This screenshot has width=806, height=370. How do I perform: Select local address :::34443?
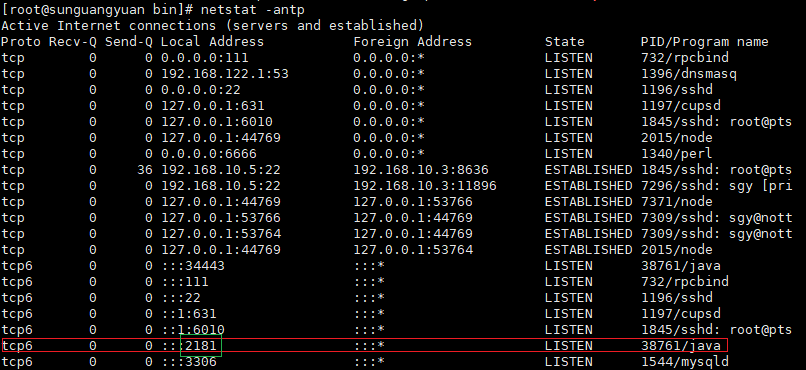click(193, 266)
